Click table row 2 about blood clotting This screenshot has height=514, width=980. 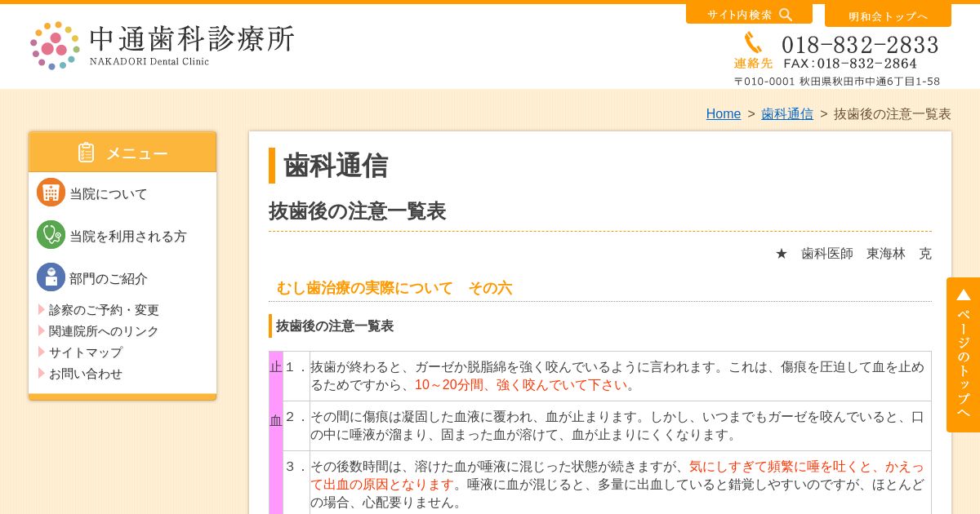607,426
